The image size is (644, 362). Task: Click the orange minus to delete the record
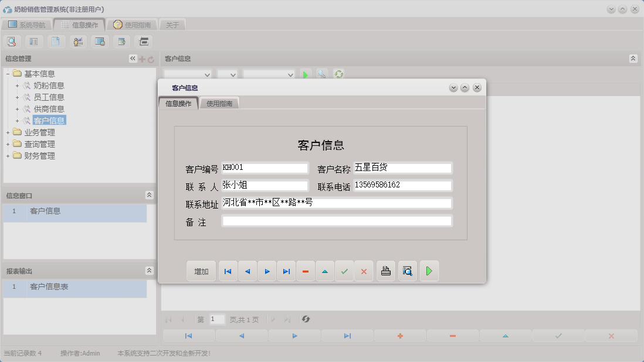click(x=306, y=271)
